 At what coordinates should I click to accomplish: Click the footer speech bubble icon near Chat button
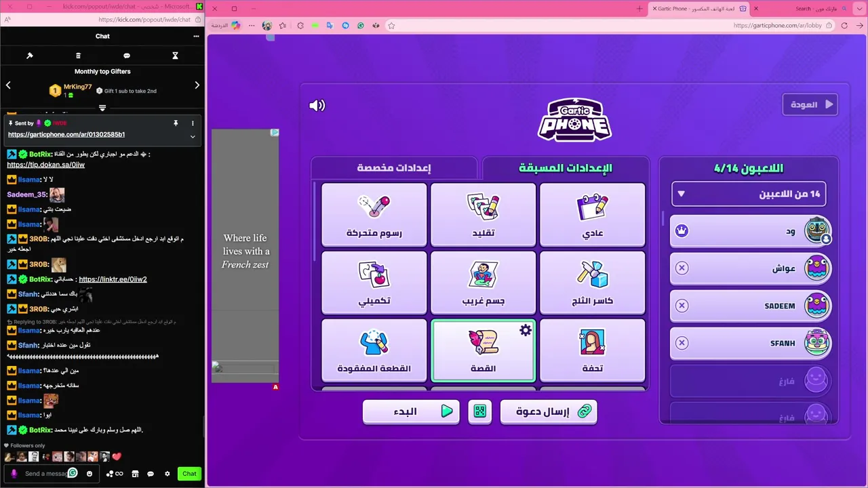coord(151,474)
